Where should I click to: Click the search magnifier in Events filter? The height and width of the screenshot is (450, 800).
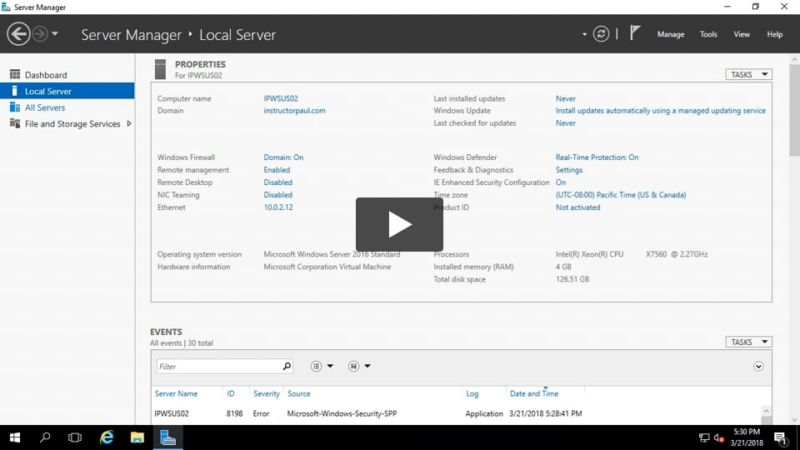(x=287, y=367)
